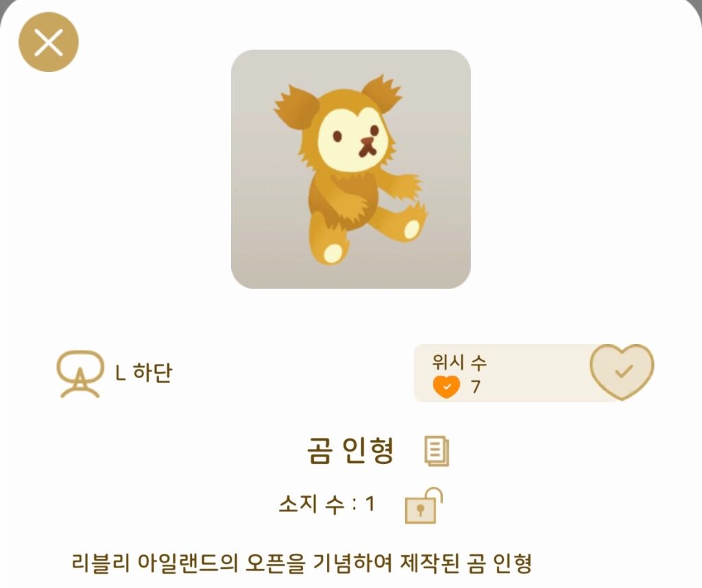Tap the 위시 수 label

459,362
